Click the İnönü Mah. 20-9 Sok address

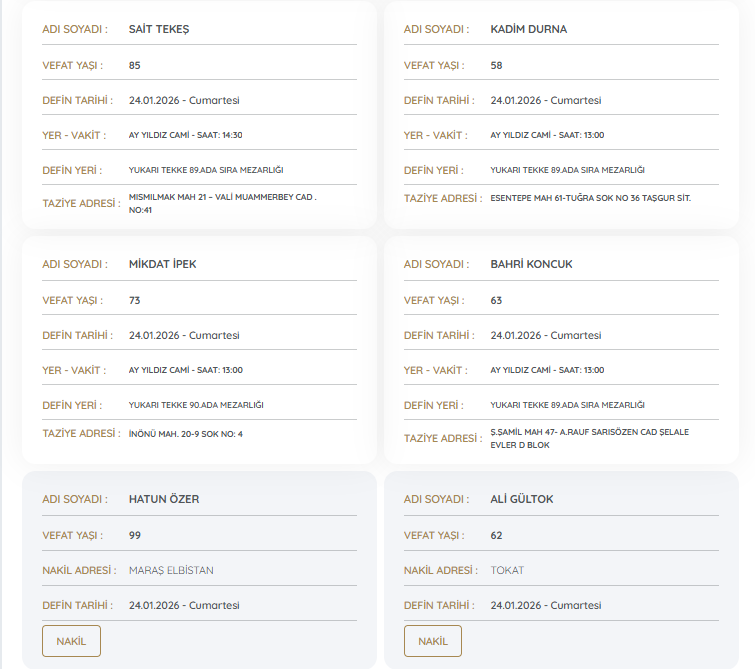pyautogui.click(x=185, y=434)
